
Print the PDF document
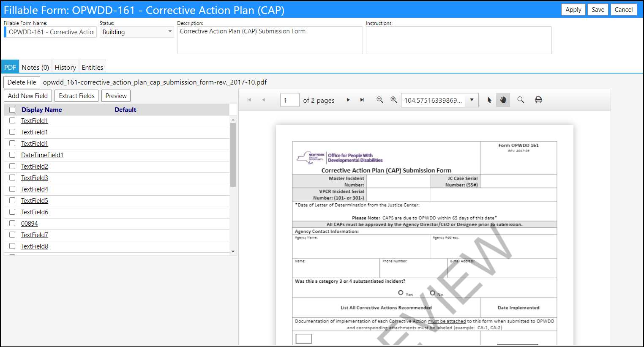point(538,100)
